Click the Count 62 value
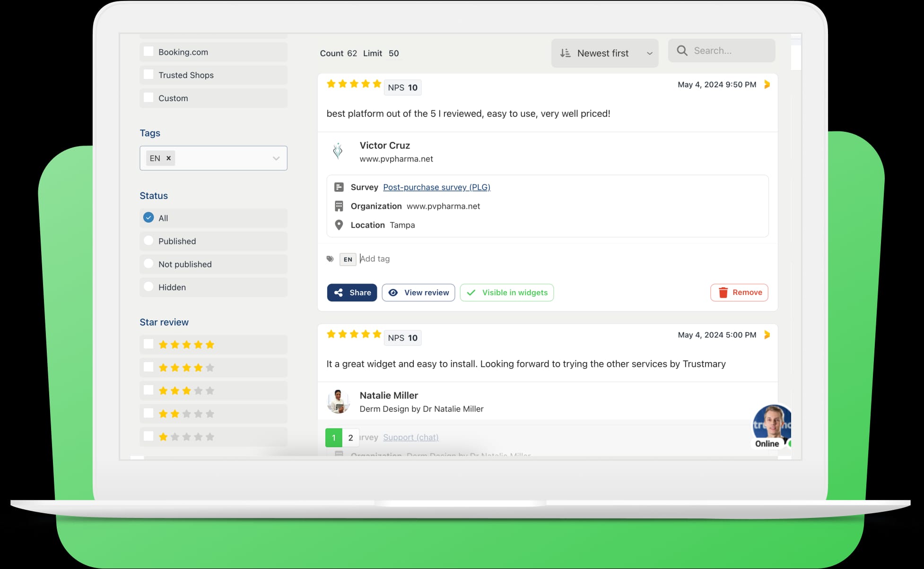 click(x=352, y=53)
